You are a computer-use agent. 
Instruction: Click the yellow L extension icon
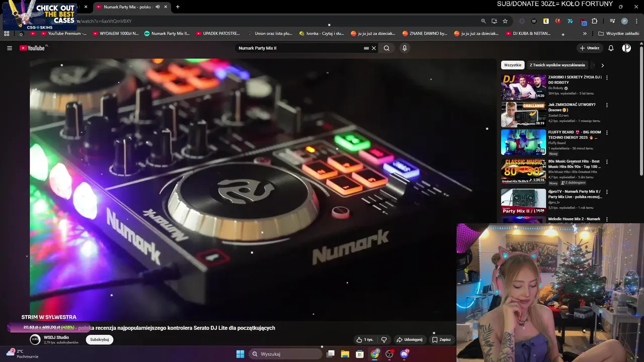coord(546,21)
